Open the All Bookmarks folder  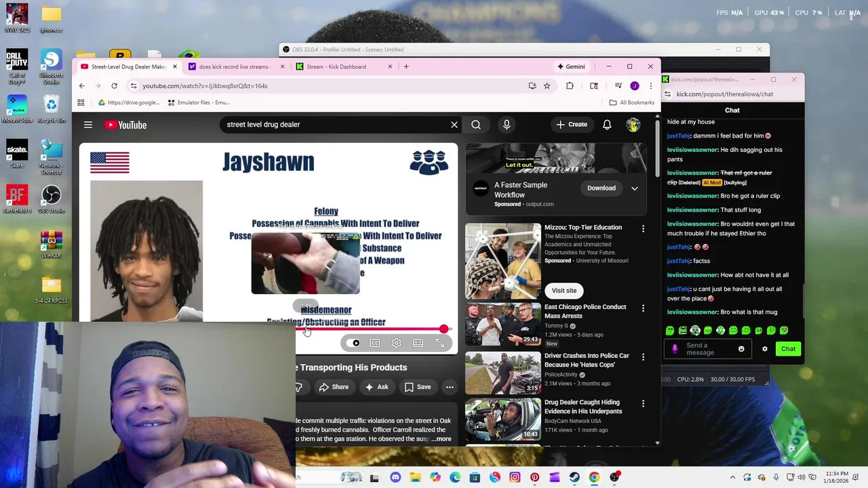pos(631,102)
